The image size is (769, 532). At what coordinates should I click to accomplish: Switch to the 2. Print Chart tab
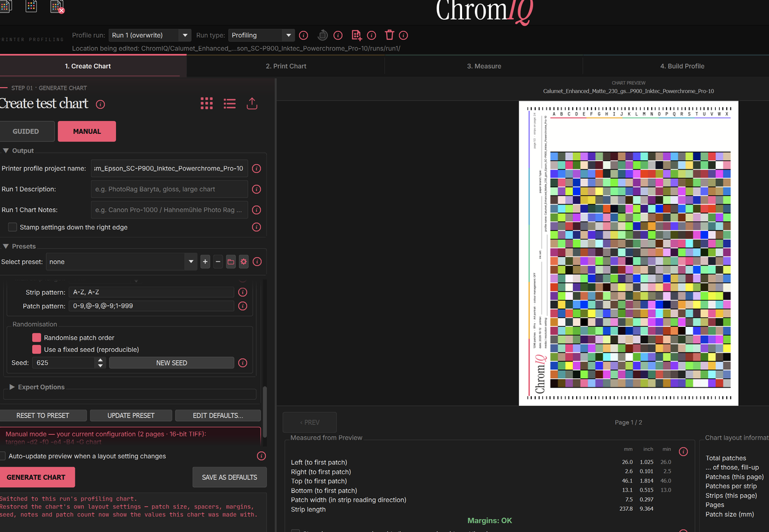(x=286, y=66)
